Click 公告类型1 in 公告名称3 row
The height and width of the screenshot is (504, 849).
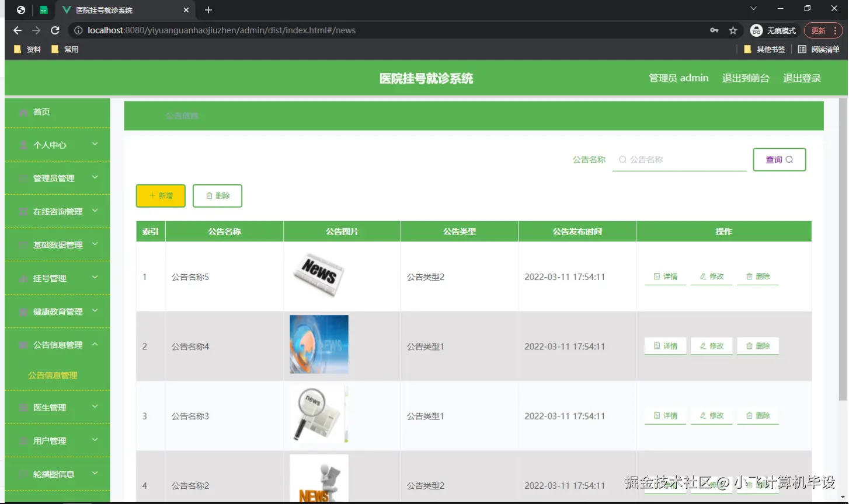coord(426,416)
